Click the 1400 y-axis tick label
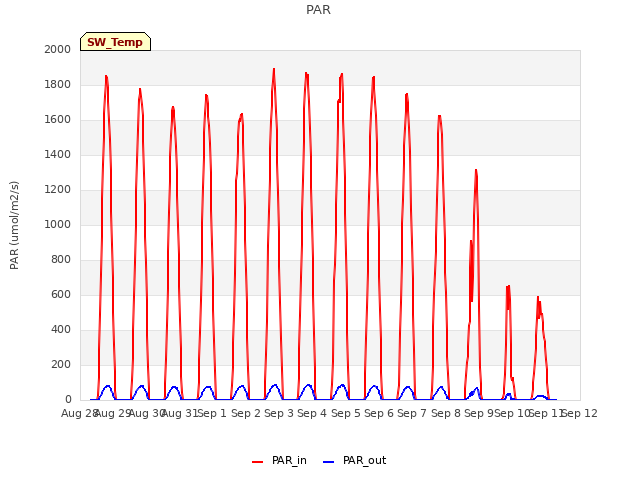 (58, 155)
